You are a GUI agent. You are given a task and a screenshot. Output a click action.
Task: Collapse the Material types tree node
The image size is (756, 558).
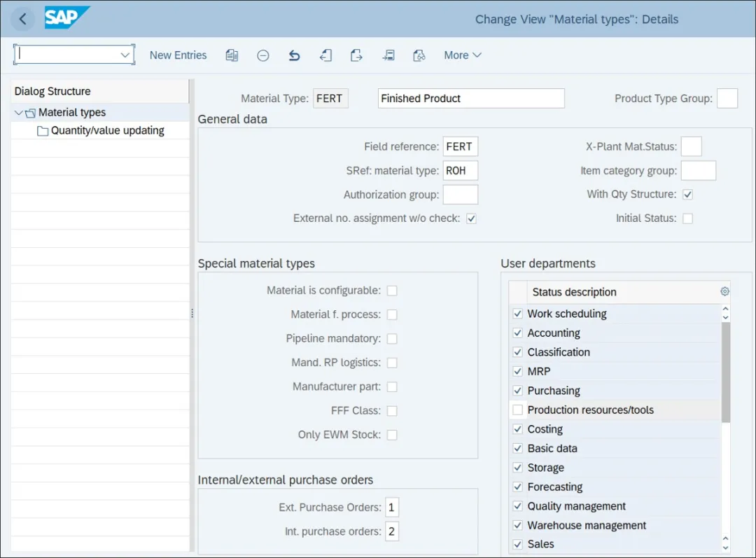pos(18,113)
